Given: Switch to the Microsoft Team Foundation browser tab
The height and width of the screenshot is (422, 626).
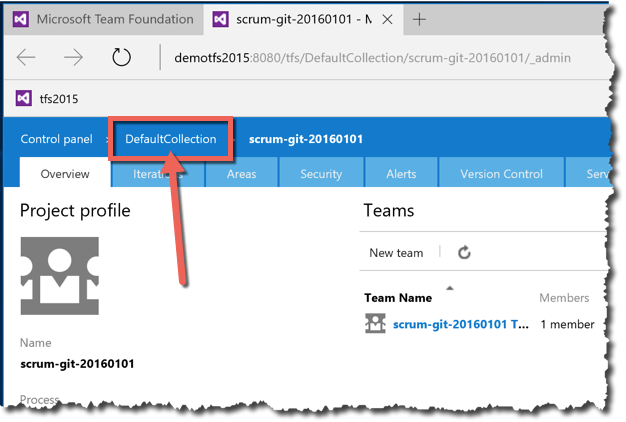Looking at the screenshot, I should coord(104,19).
